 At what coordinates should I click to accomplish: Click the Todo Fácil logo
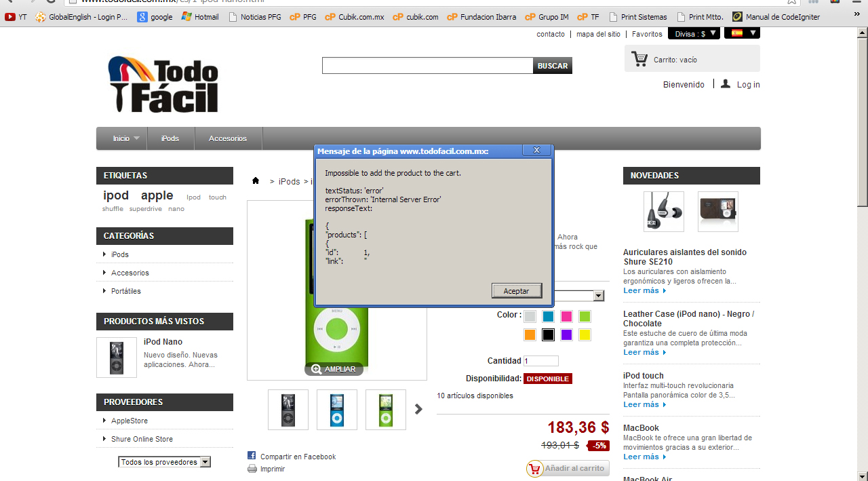[163, 84]
